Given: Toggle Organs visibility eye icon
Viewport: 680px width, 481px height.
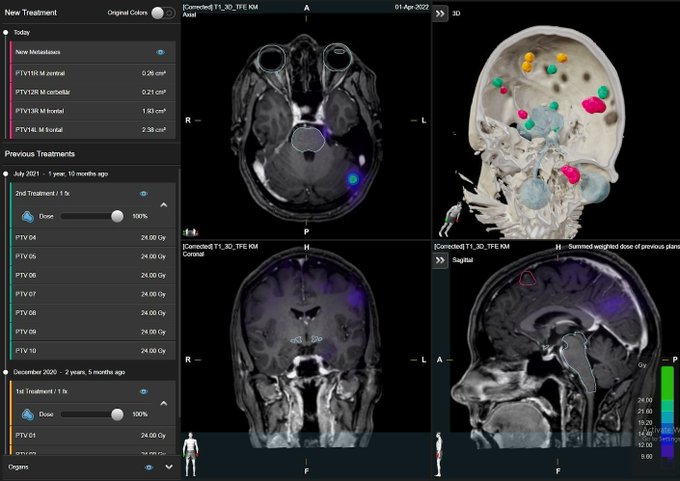Looking at the screenshot, I should pyautogui.click(x=149, y=467).
